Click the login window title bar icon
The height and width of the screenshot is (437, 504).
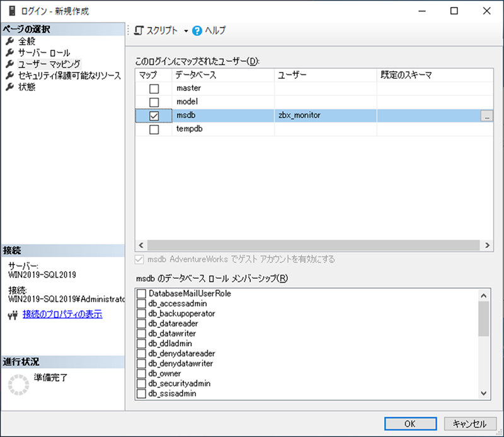(x=12, y=11)
